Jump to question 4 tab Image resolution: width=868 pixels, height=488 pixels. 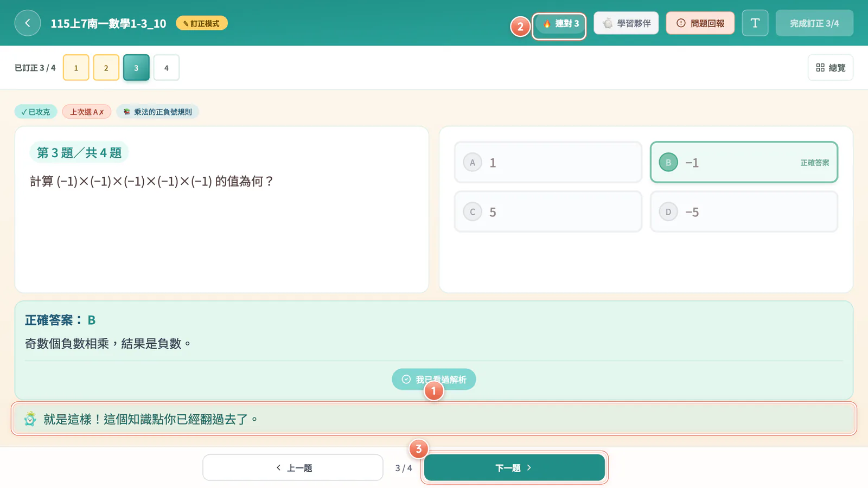pos(167,68)
